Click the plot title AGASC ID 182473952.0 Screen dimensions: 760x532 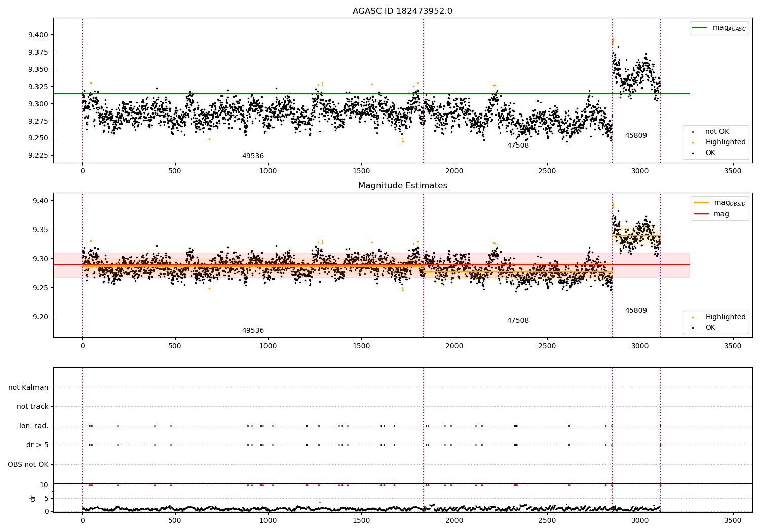(402, 11)
